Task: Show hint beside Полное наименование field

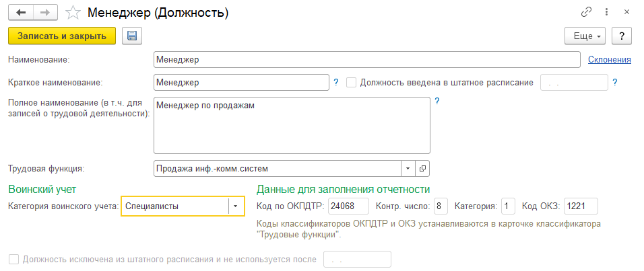Action: [x=437, y=102]
